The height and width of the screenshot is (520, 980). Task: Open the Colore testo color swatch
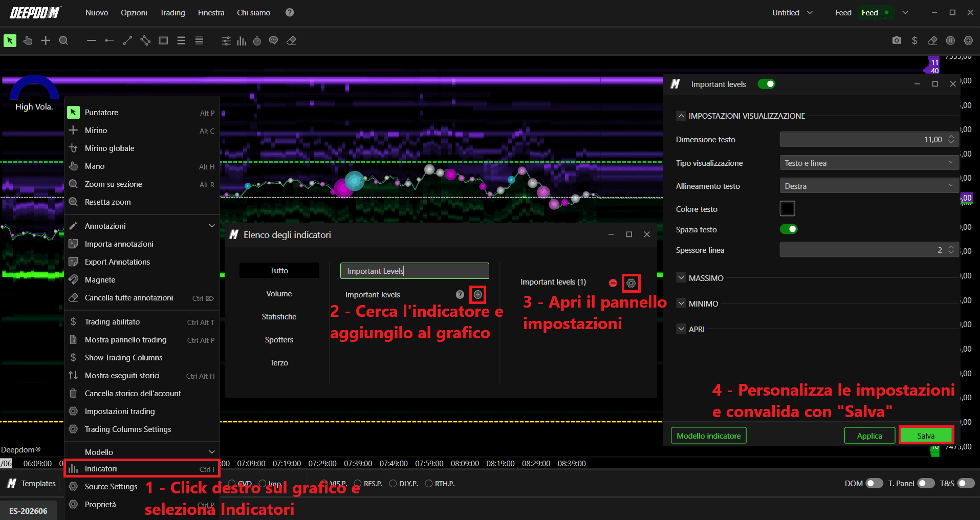[787, 209]
